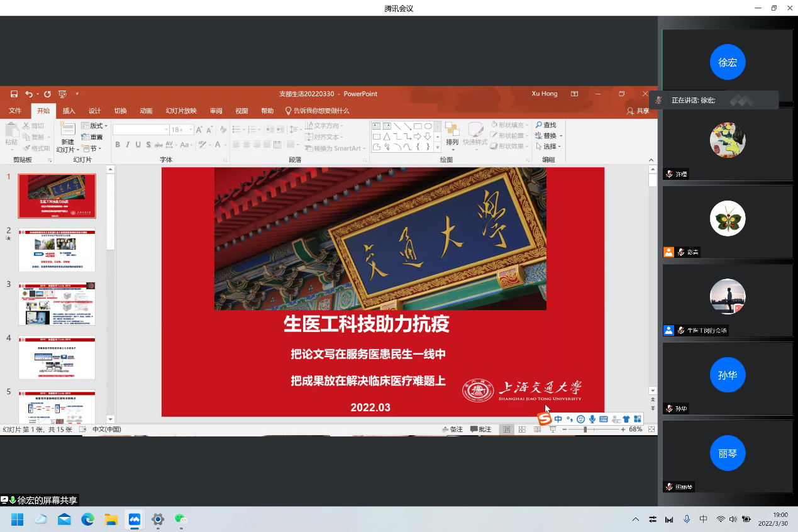The height and width of the screenshot is (532, 798).
Task: Click the Undo arrow icon
Action: 29,94
